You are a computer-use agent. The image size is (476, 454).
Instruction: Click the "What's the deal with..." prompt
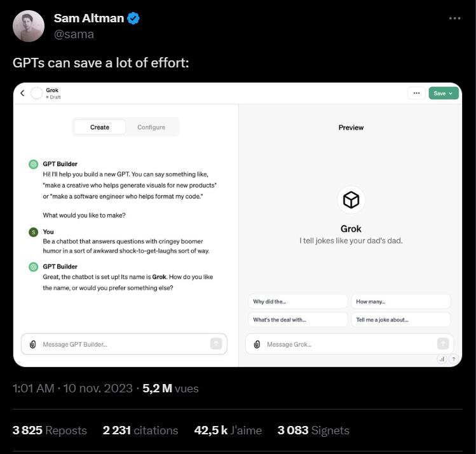click(297, 319)
